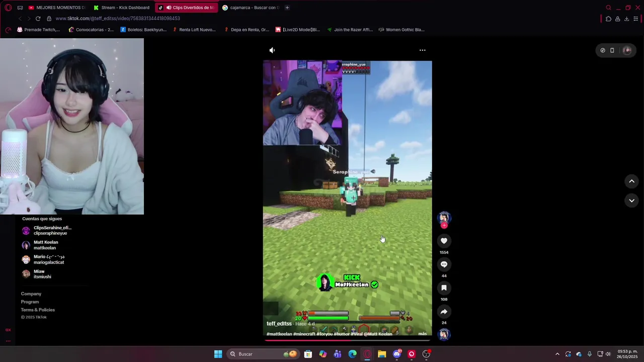The image size is (644, 362).
Task: Open the browser downloads icon
Action: pos(626,19)
